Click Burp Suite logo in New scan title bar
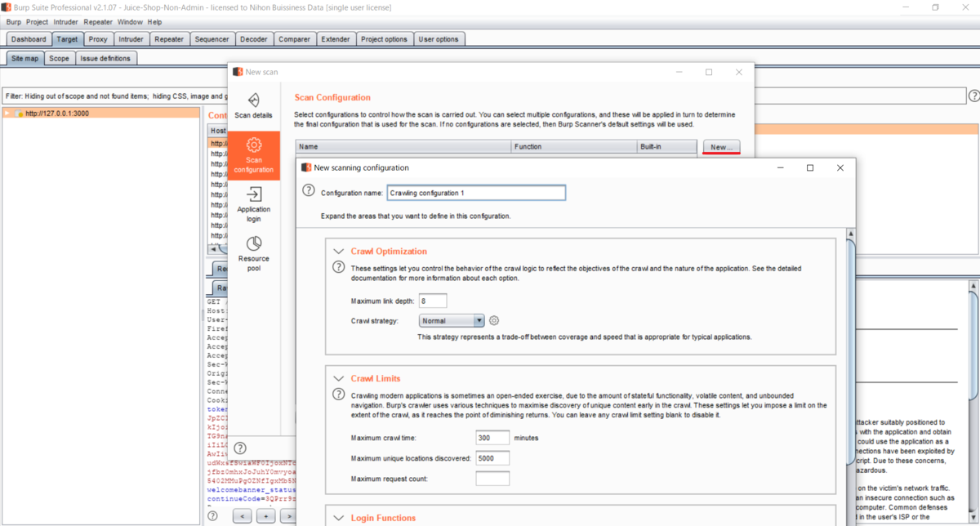The height and width of the screenshot is (526, 980). tap(238, 72)
